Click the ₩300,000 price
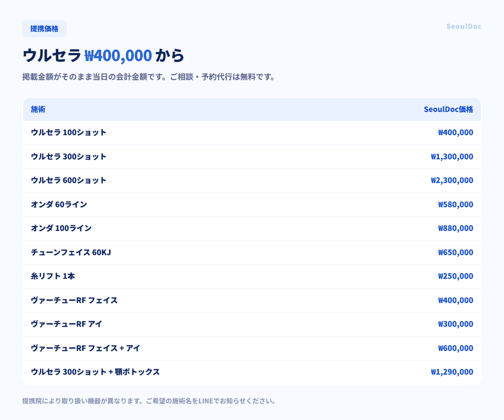 click(x=456, y=324)
